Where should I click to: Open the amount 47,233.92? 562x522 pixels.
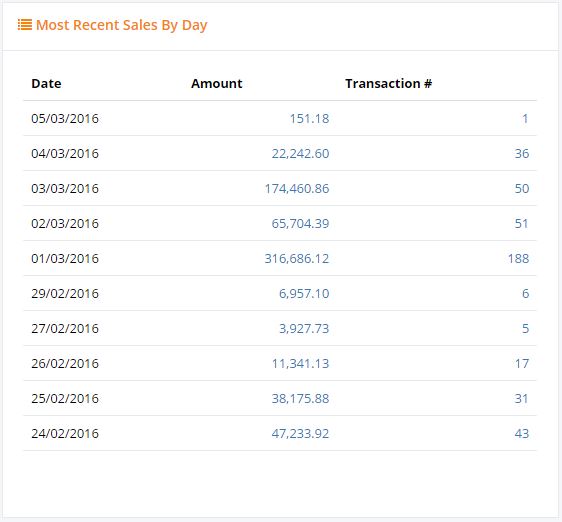point(300,433)
